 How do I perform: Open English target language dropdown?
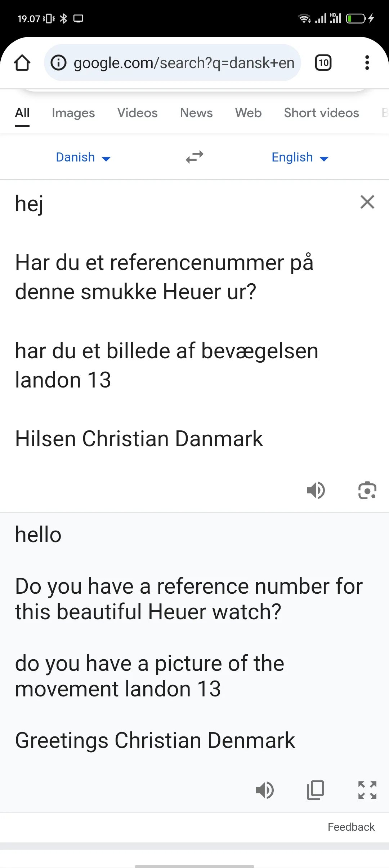click(x=300, y=158)
